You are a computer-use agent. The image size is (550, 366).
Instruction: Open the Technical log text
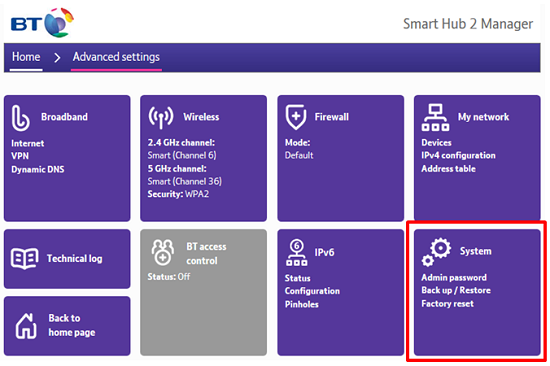[75, 259]
